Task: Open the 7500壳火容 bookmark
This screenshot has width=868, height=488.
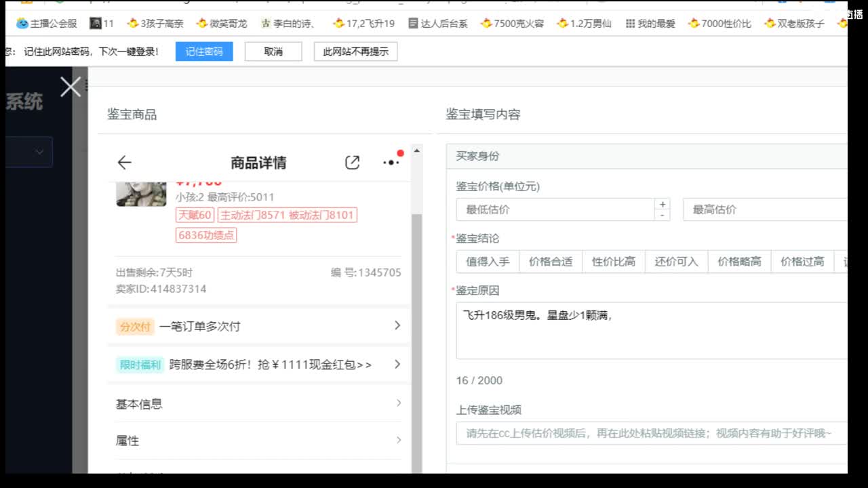Action: coord(512,24)
